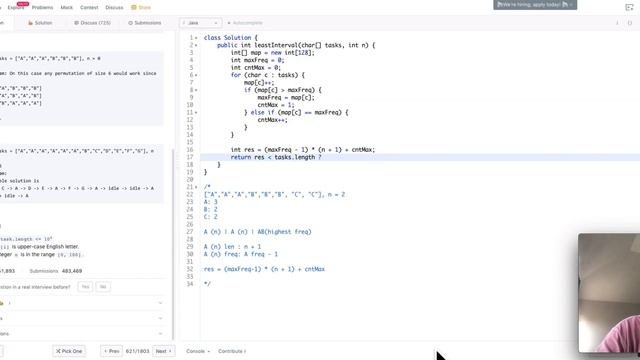Screen dimensions: 640x360
Task: Switch to the Discuss (723) tab
Action: point(92,23)
